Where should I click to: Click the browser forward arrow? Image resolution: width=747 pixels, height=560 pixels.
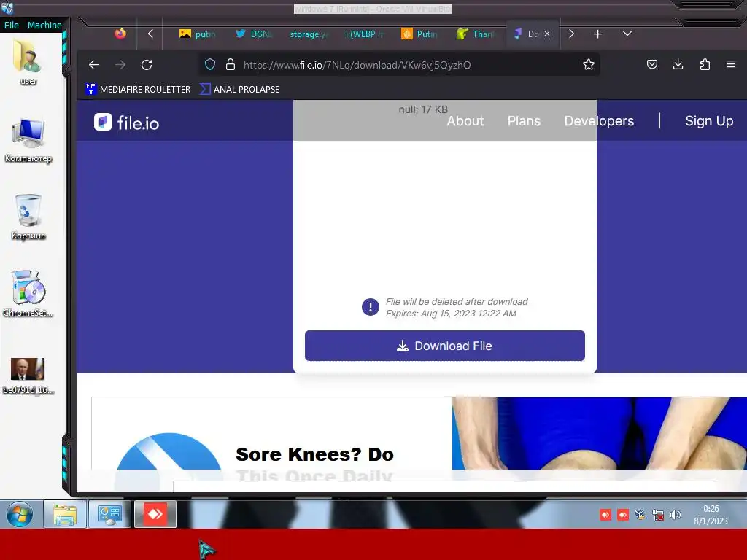[120, 65]
